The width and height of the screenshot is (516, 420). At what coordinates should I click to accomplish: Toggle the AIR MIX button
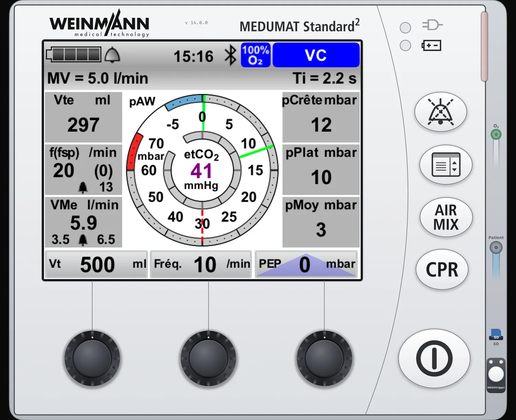pyautogui.click(x=446, y=217)
